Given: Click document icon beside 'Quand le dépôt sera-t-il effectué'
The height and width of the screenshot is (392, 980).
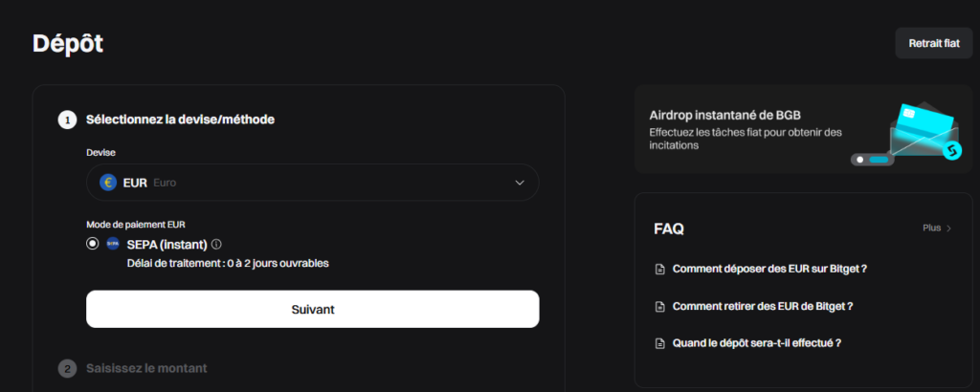Looking at the screenshot, I should pos(659,343).
